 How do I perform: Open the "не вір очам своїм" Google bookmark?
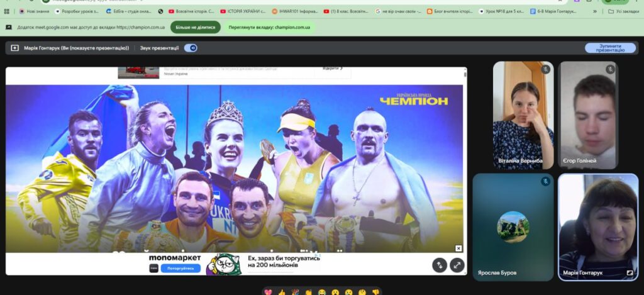click(398, 11)
